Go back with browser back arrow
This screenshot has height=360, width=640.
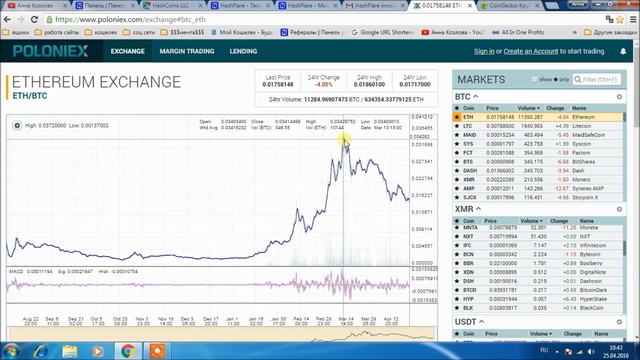7,19
